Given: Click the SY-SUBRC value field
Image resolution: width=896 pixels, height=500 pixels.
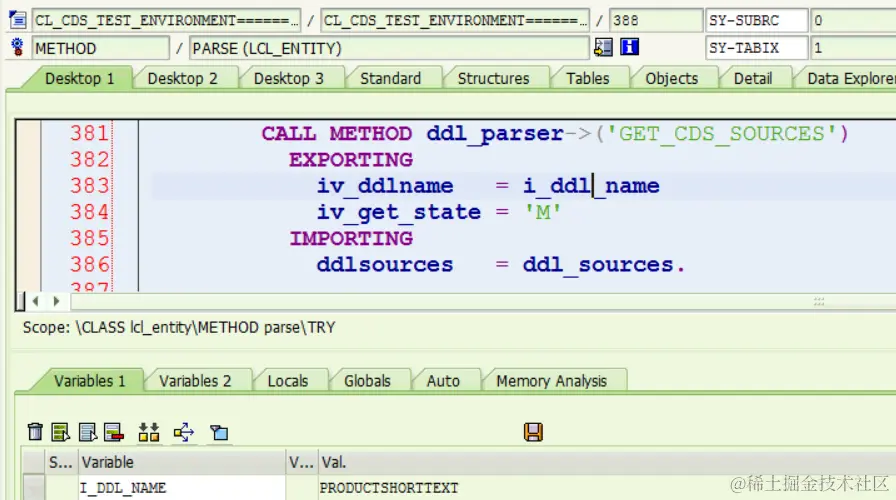Looking at the screenshot, I should [853, 20].
